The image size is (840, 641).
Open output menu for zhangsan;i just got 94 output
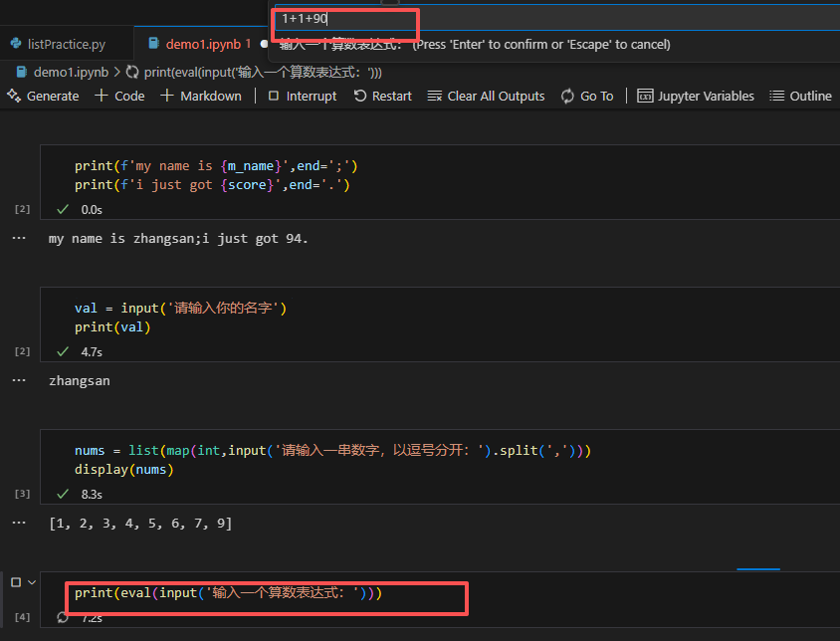click(x=19, y=238)
